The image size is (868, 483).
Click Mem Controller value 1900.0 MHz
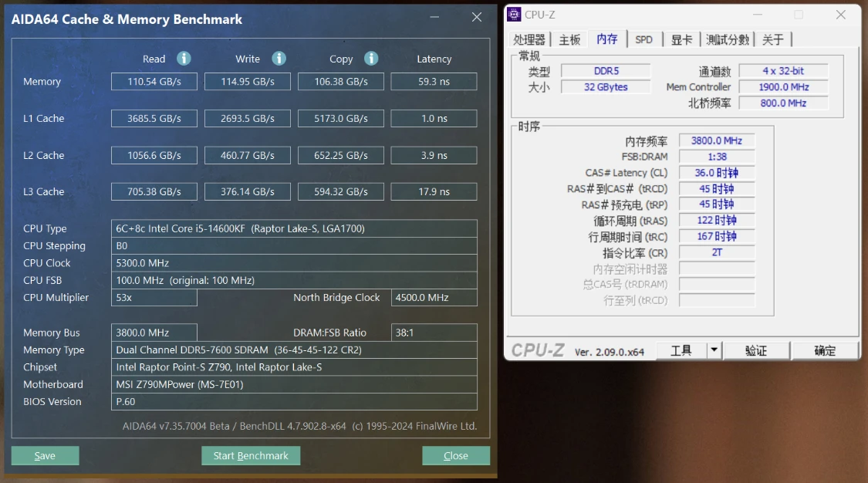(783, 87)
